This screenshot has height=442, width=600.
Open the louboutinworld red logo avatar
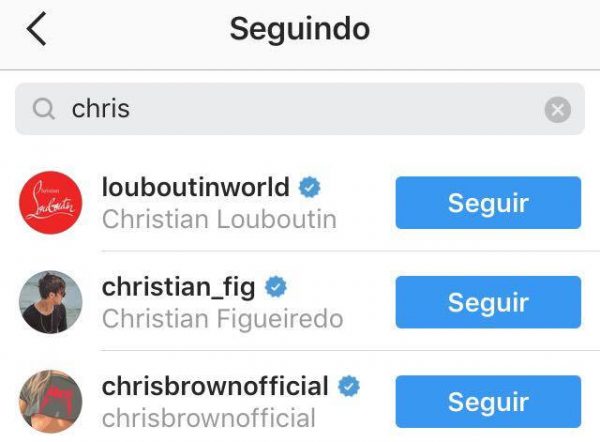51,202
